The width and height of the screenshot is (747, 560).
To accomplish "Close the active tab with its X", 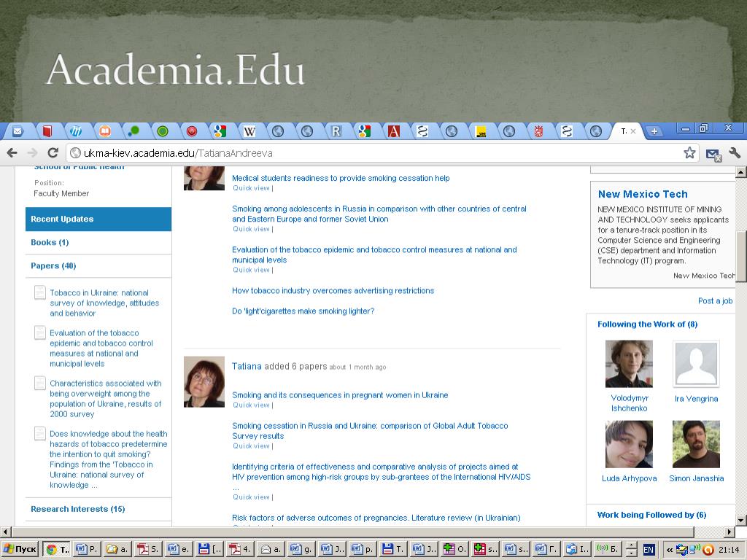I will (633, 131).
